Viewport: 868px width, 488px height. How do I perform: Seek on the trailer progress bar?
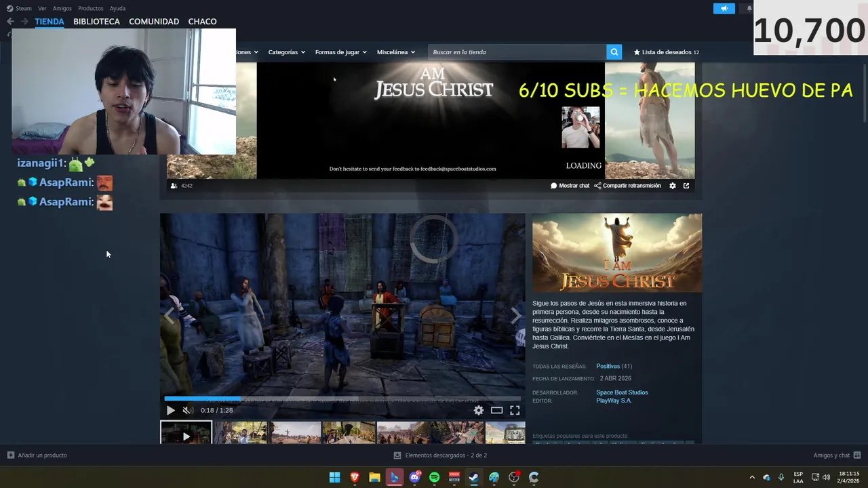pos(342,399)
